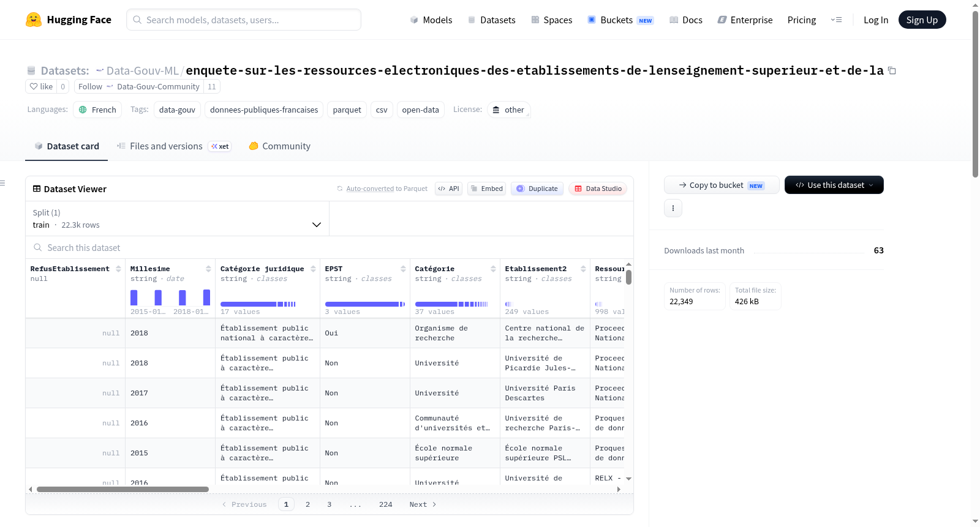The image size is (980, 527).
Task: Click Next page in pagination
Action: click(x=423, y=504)
